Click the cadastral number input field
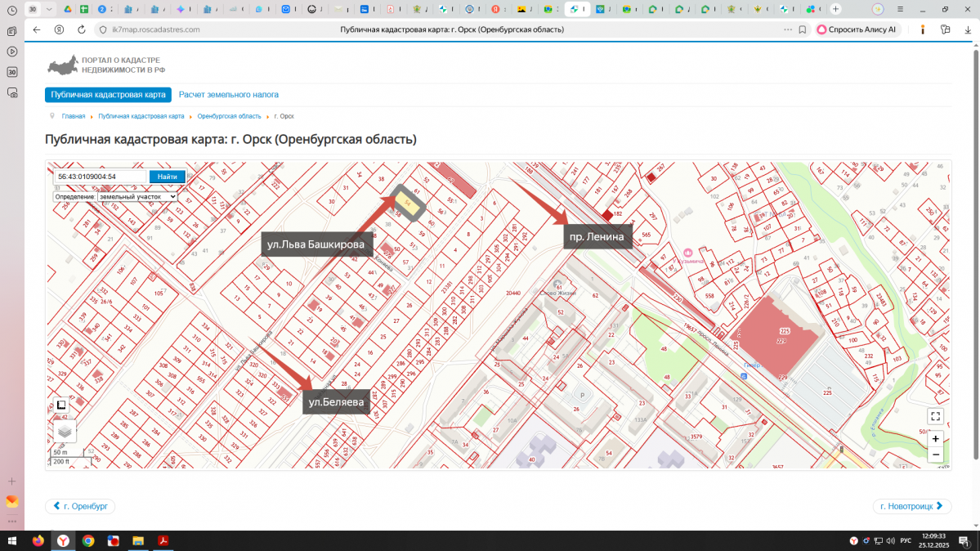This screenshot has width=980, height=551. 101,177
